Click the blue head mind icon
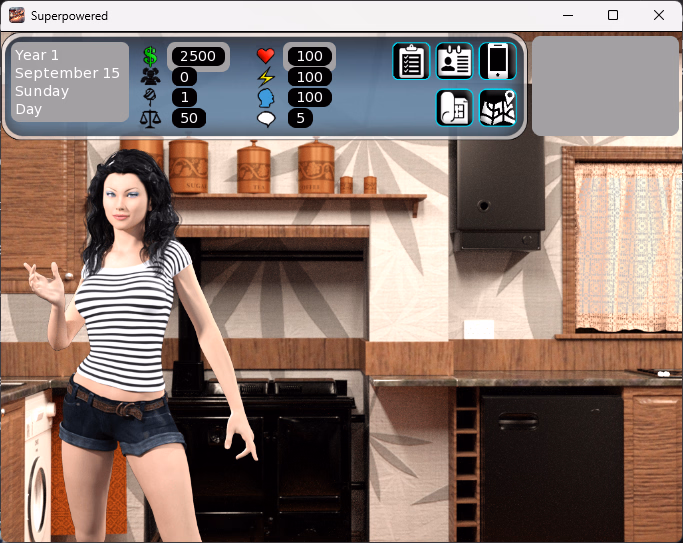This screenshot has height=543, width=683. (265, 98)
